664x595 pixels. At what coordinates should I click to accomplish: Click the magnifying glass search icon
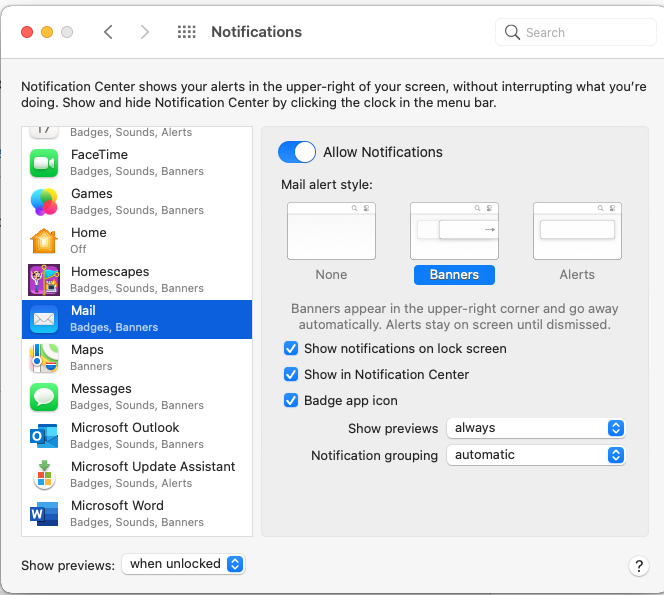(x=512, y=32)
